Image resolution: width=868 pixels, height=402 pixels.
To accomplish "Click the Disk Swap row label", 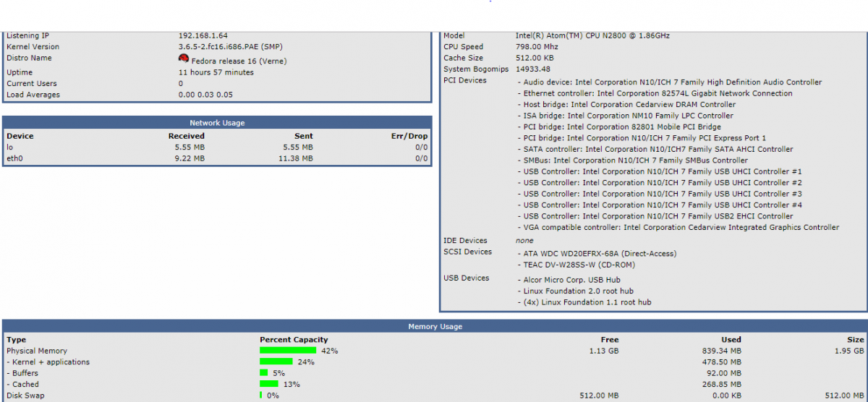I will pos(25,395).
